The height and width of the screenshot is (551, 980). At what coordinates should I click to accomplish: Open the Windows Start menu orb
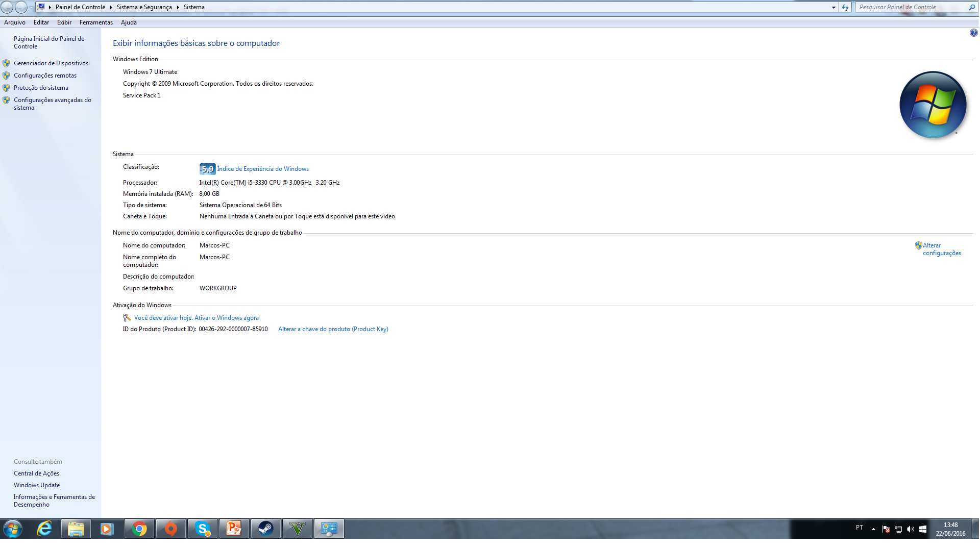[13, 529]
